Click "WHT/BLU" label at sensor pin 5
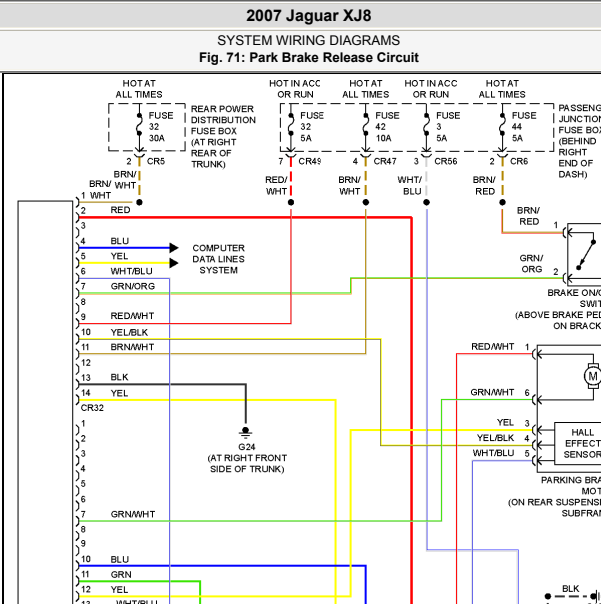This screenshot has width=601, height=604. coord(493,453)
